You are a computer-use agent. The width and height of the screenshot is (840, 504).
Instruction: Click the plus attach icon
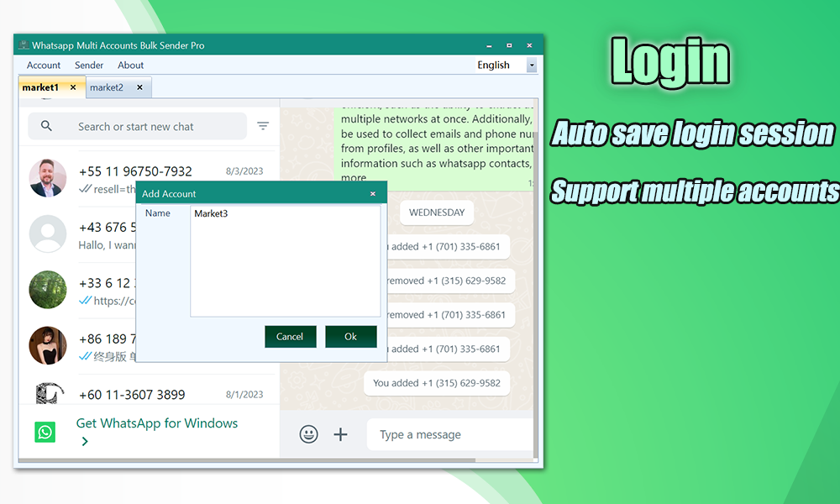[340, 434]
